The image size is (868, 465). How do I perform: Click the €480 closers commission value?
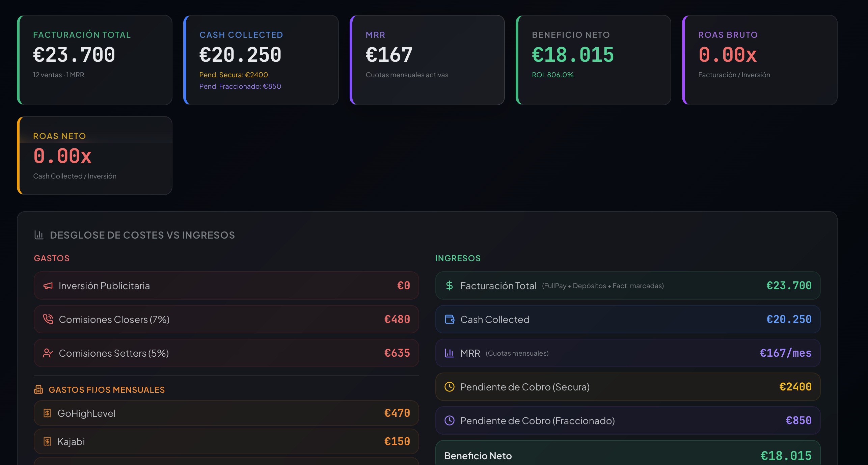point(397,319)
